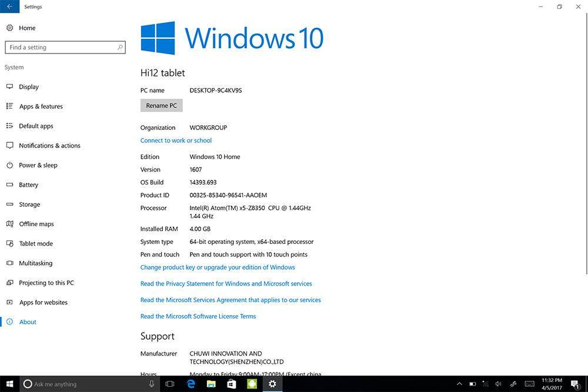The width and height of the screenshot is (588, 392).
Task: Go to Storage settings
Action: pyautogui.click(x=29, y=205)
